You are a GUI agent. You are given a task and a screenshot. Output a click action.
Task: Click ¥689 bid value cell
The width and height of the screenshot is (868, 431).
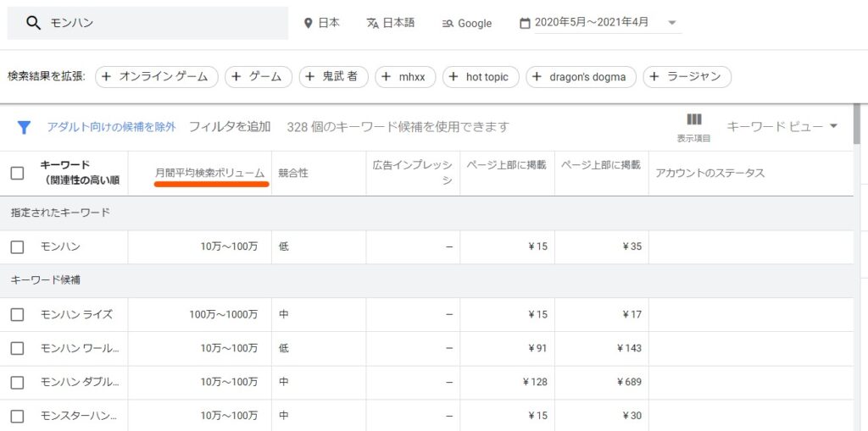coord(629,383)
